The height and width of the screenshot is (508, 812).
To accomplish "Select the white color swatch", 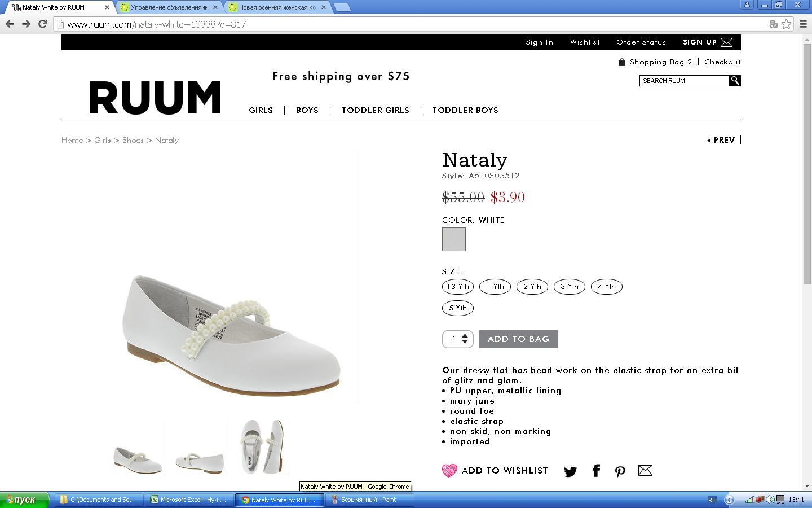I will click(x=454, y=239).
